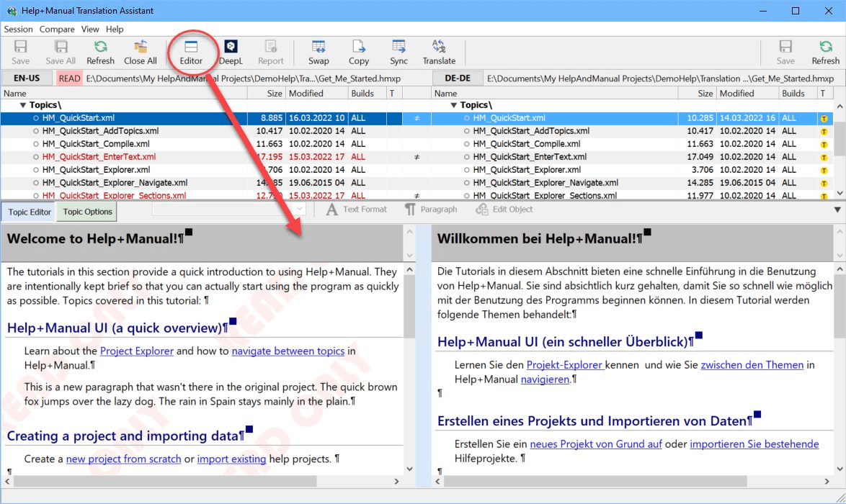This screenshot has width=846, height=504.
Task: Click the left editor horizontal scrollbar thumb
Action: pos(164,481)
